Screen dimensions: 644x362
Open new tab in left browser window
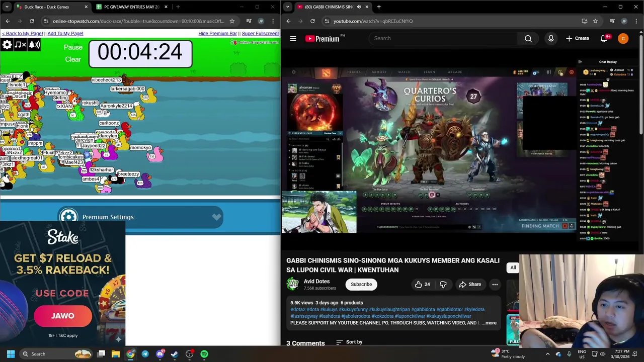(178, 7)
